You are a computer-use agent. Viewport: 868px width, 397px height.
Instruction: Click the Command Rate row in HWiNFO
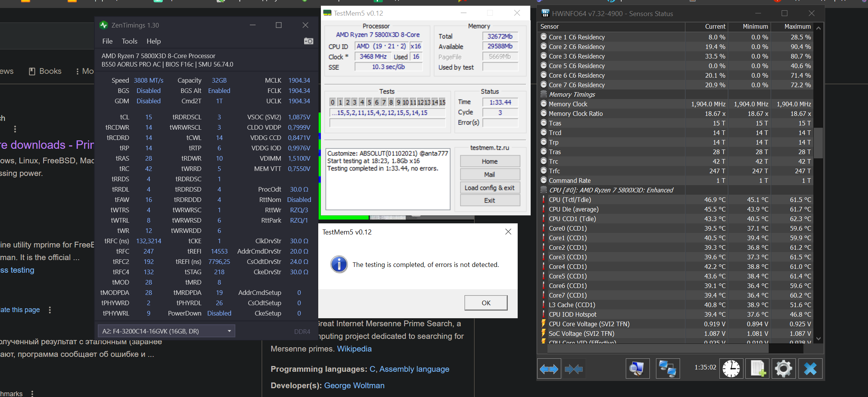(675, 181)
